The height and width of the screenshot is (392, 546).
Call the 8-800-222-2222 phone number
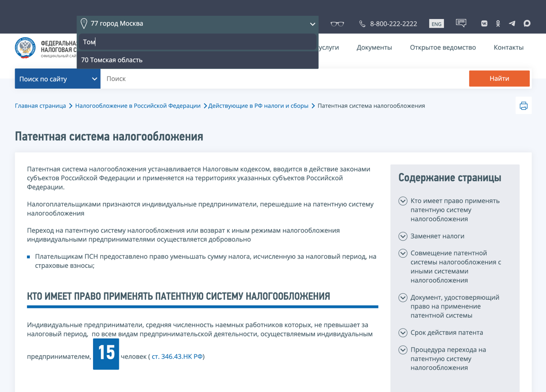coord(393,24)
